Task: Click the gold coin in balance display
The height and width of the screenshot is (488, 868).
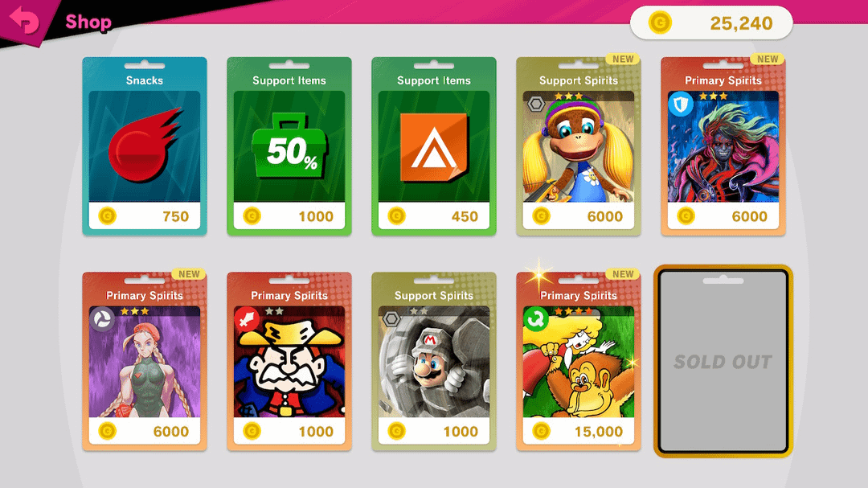Action: tap(660, 23)
